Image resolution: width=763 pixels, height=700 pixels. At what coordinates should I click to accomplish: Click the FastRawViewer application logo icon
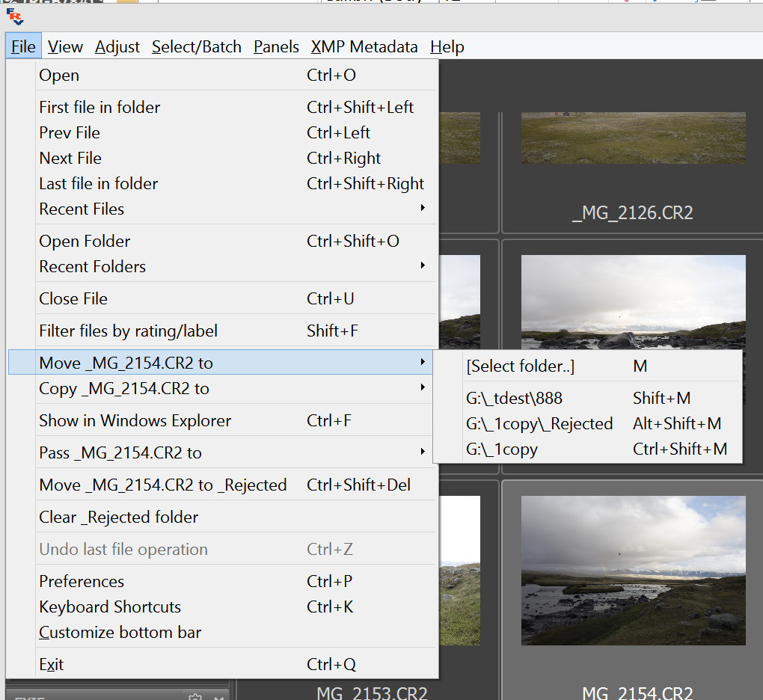[14, 16]
